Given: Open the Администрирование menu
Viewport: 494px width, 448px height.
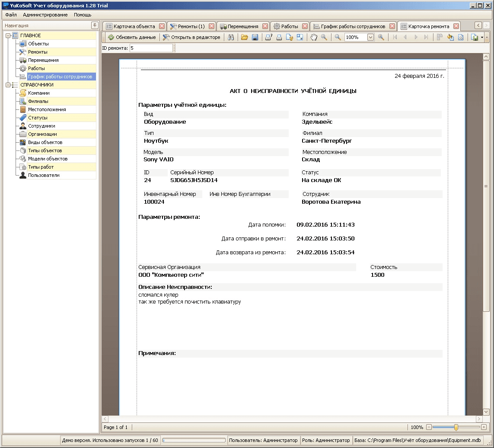Looking at the screenshot, I should pyautogui.click(x=45, y=15).
